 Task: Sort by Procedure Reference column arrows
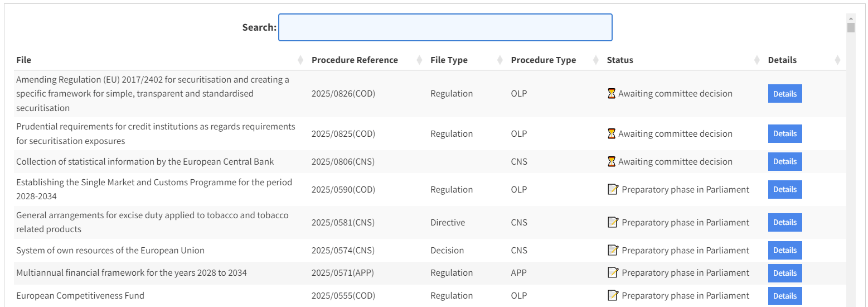[x=419, y=60]
